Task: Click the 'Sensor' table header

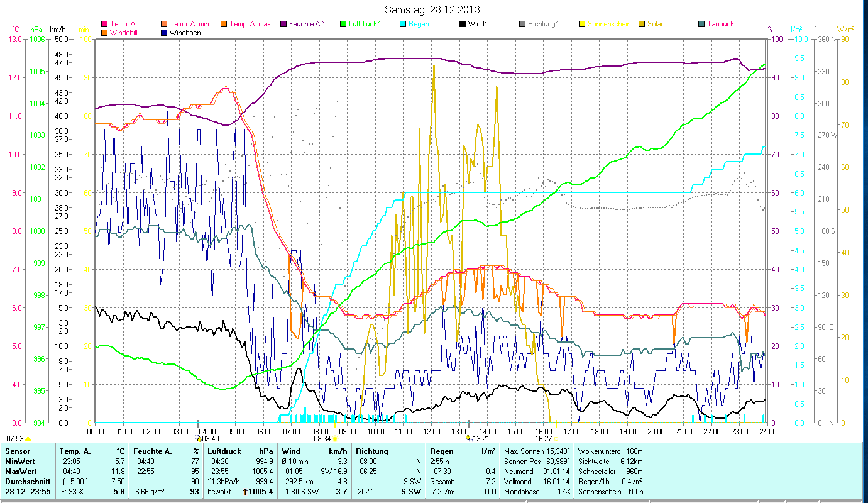Action: pyautogui.click(x=16, y=451)
